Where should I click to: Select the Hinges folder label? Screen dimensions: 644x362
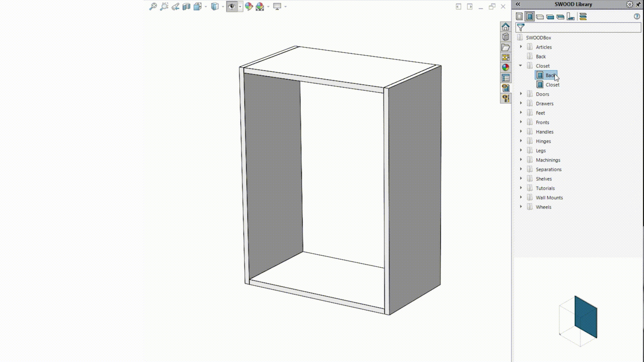[x=543, y=141]
